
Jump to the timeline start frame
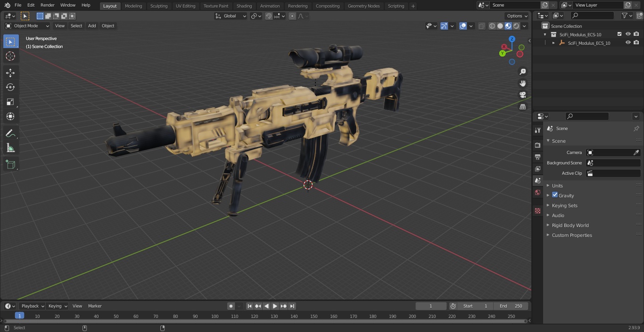[x=250, y=306]
